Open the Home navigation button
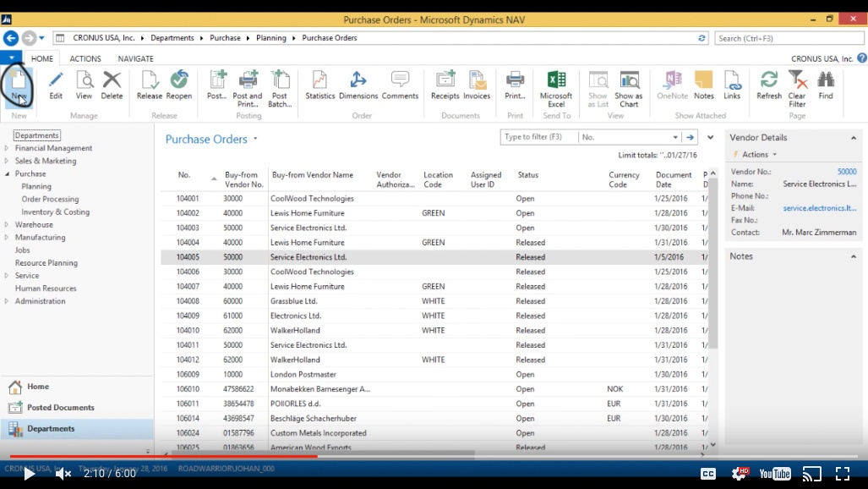This screenshot has height=489, width=868. (77, 387)
